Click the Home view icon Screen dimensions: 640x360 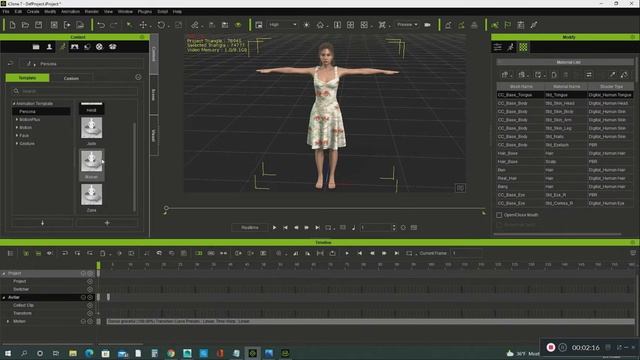pos(320,25)
